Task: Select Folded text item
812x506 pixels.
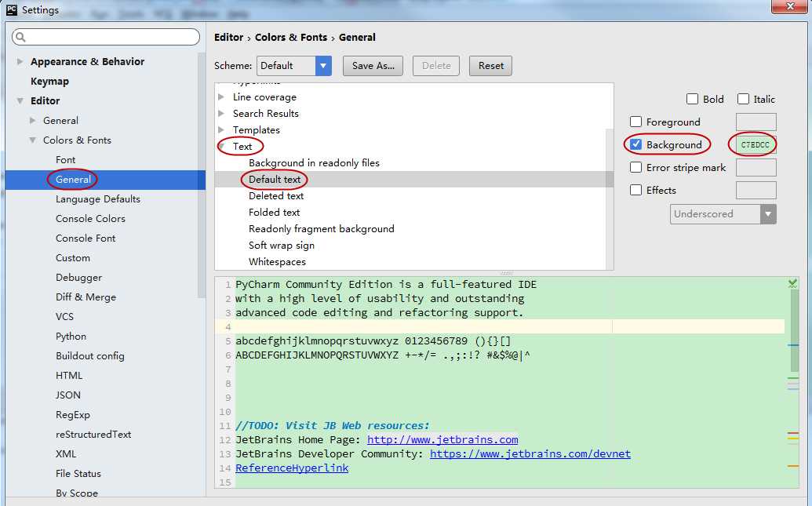Action: 274,213
